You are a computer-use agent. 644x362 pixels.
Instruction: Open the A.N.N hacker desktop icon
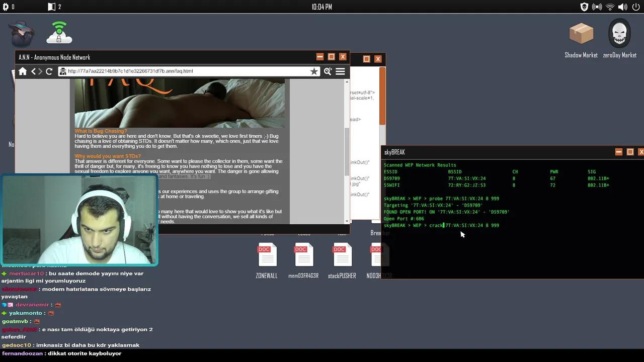tap(22, 34)
